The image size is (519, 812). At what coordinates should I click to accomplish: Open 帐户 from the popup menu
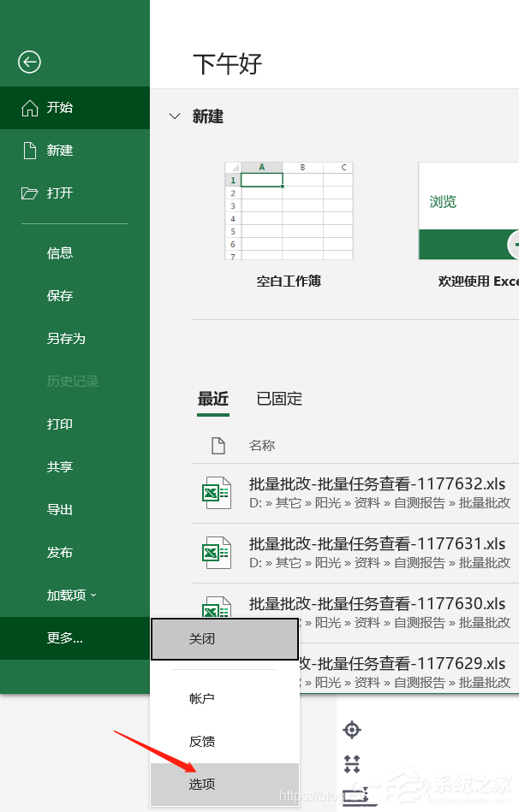coord(202,698)
